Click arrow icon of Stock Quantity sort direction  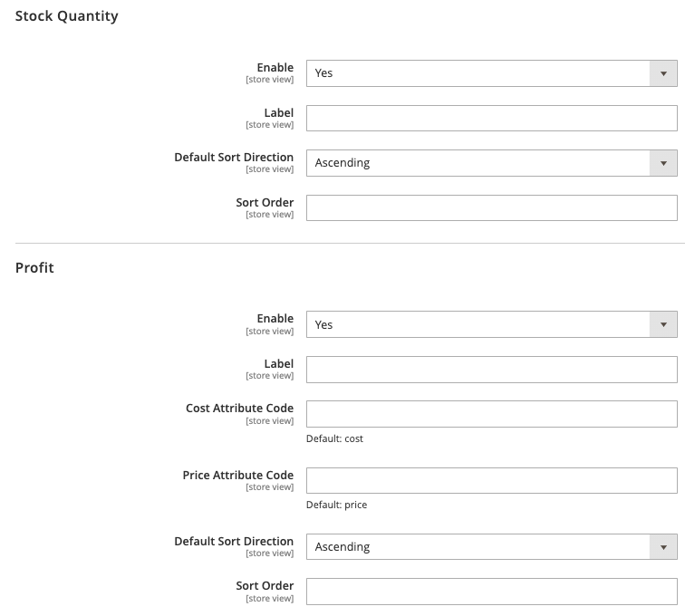(x=663, y=163)
